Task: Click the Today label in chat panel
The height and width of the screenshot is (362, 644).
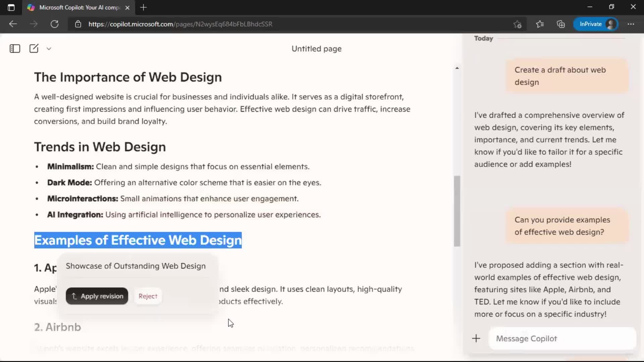Action: 483,39
